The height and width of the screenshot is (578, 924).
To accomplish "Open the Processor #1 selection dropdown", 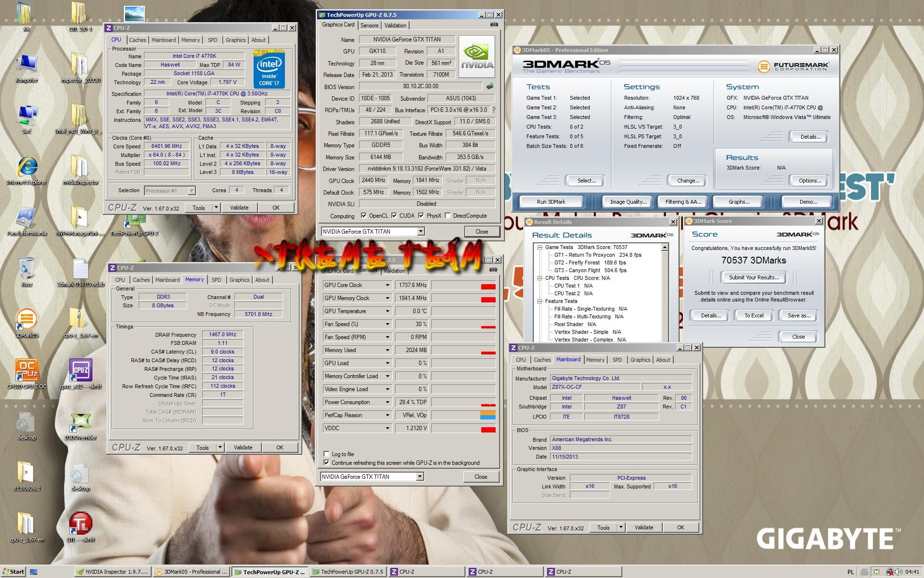I will (192, 191).
